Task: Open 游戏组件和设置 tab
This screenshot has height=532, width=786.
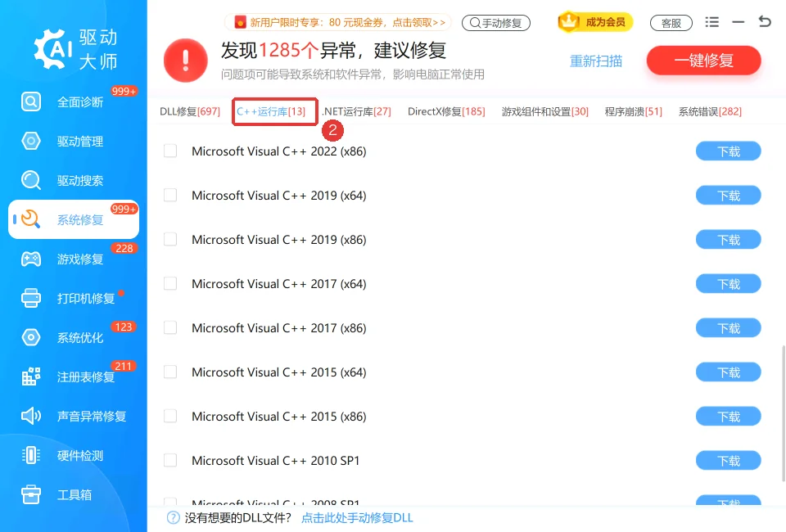Action: click(x=545, y=111)
